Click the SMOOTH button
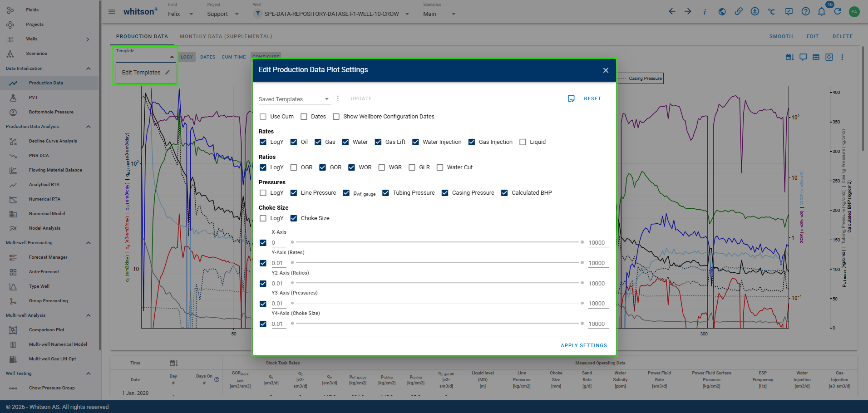The height and width of the screenshot is (413, 868). tap(781, 36)
